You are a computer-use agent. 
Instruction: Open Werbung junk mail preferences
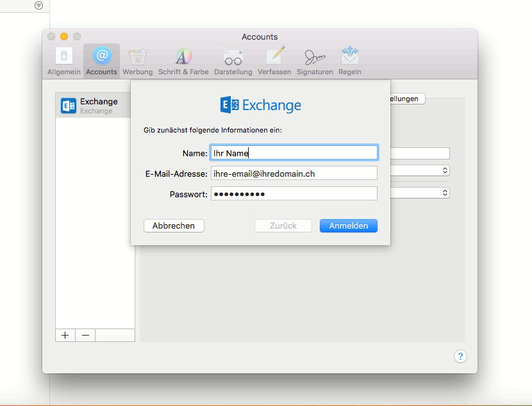point(137,61)
